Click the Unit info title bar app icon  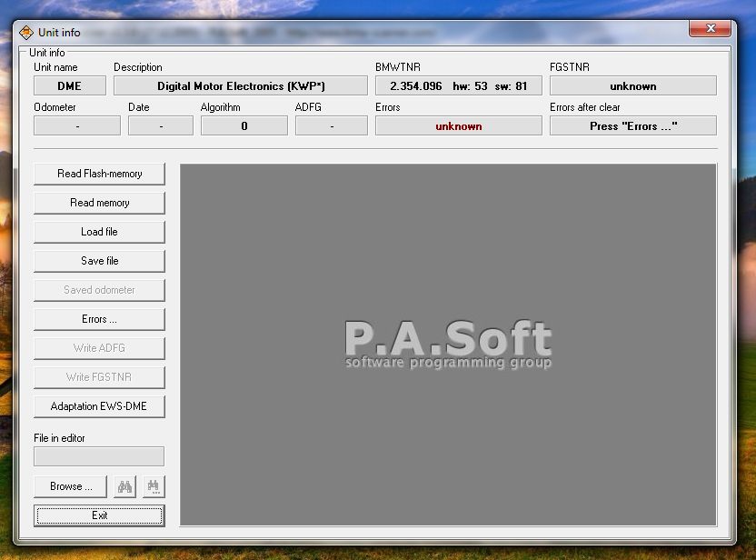click(x=26, y=33)
